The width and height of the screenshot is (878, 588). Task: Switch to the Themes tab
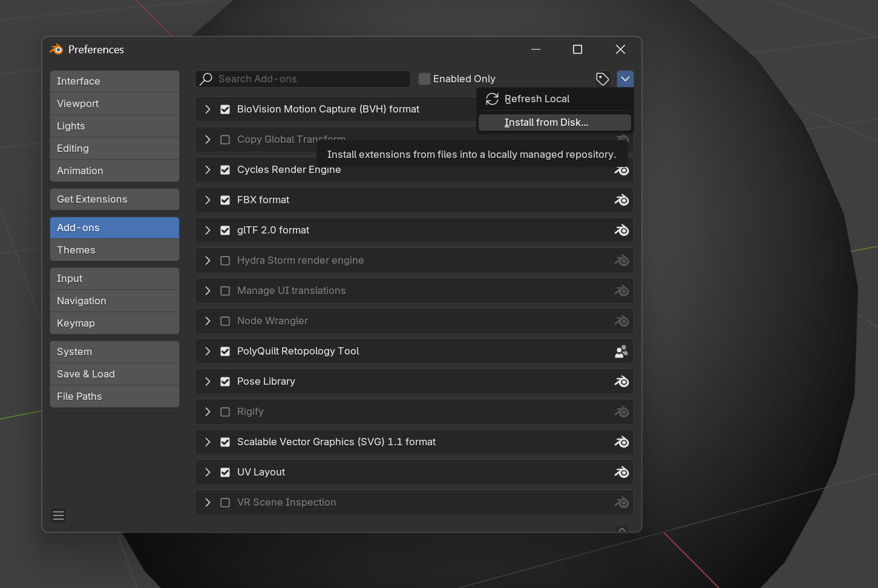point(114,250)
